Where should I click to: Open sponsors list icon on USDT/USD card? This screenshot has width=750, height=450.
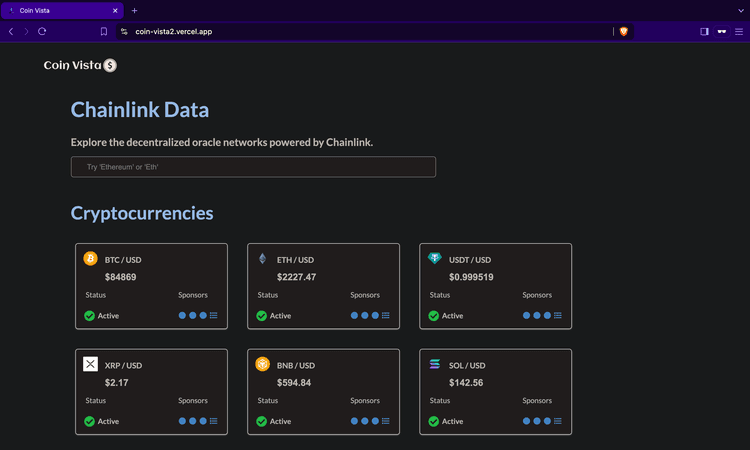(x=558, y=315)
